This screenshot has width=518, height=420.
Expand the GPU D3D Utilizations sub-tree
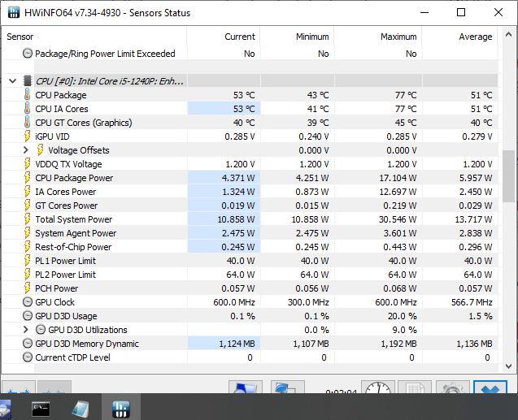(26, 330)
